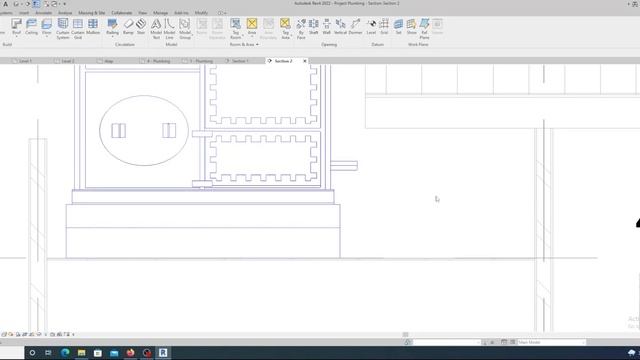Select the Stair tool
The image size is (640, 360).
point(141,28)
